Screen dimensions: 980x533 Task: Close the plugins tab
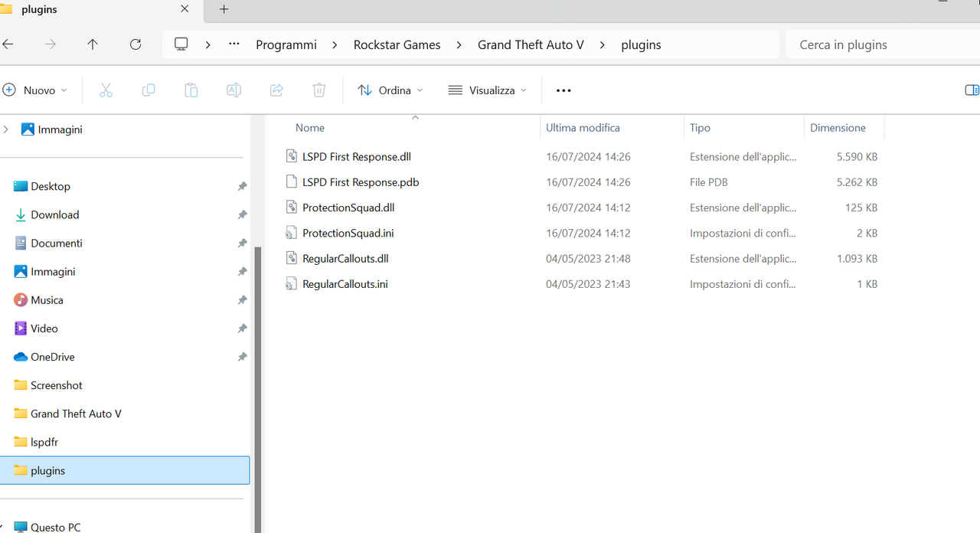185,10
